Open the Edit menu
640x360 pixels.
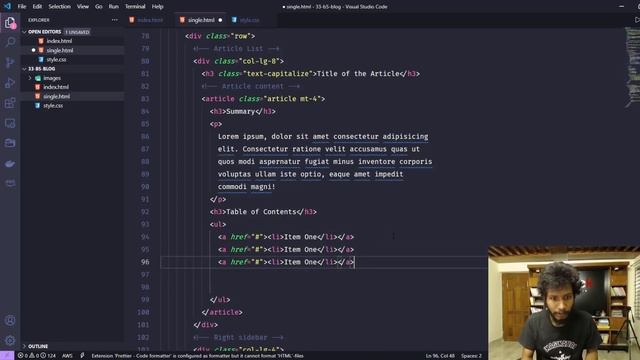point(37,7)
